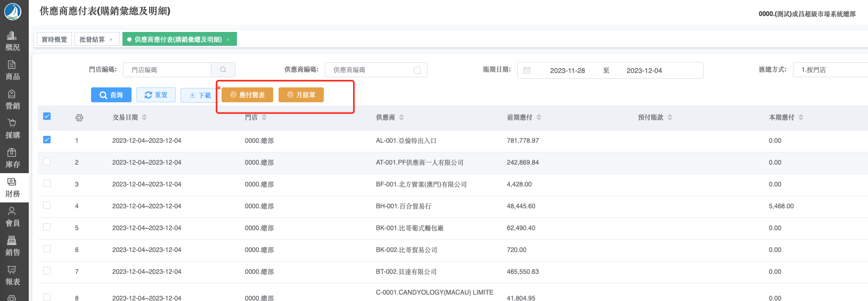
Task: Click supplier AT-001.PF供應商一人有限公司
Action: pyautogui.click(x=420, y=162)
